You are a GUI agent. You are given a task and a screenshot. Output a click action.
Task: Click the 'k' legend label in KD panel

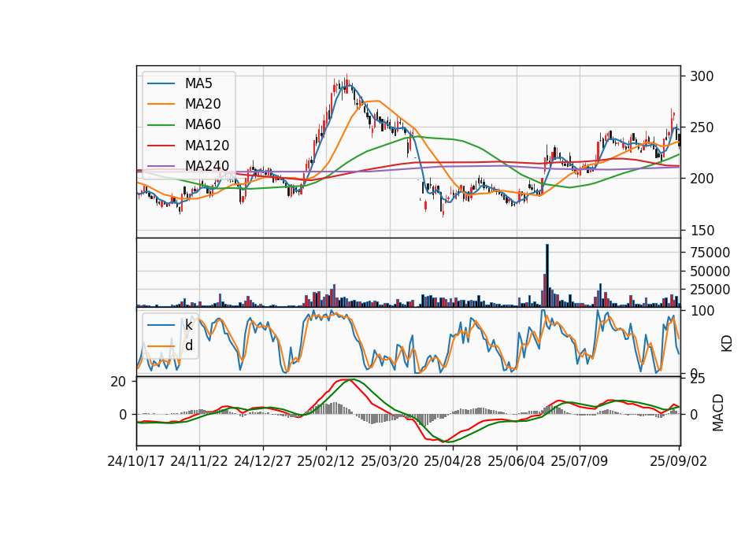point(188,325)
